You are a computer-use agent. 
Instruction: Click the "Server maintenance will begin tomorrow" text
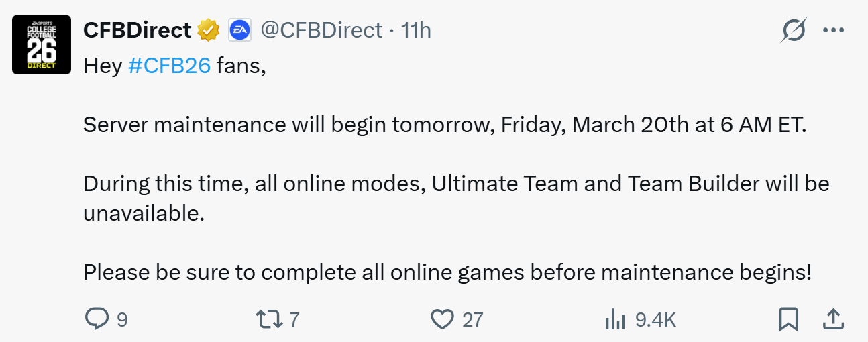click(x=290, y=125)
